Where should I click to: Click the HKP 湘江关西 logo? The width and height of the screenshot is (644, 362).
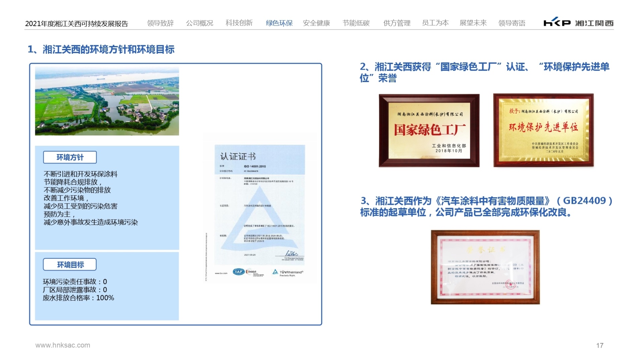point(579,22)
